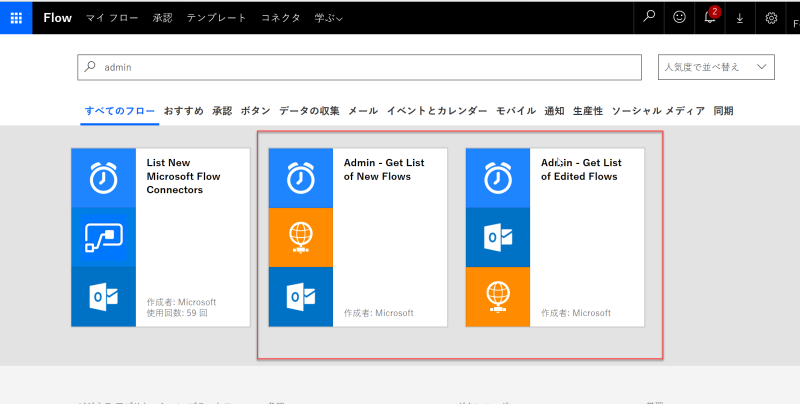This screenshot has height=404, width=800.
Task: Select the メール tab
Action: click(x=363, y=111)
